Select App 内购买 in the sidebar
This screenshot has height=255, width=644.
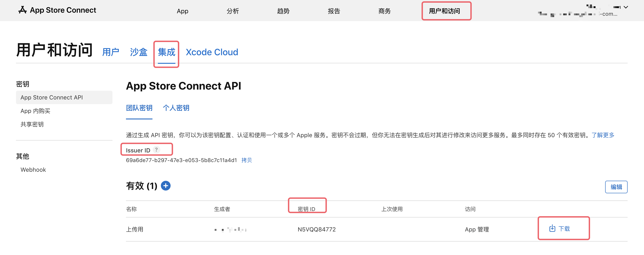[x=35, y=111]
